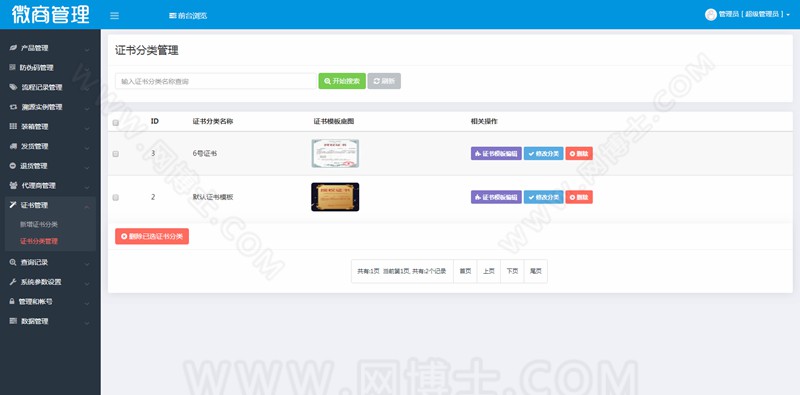Click the administrator avatar icon
This screenshot has height=395, width=800.
pos(711,15)
